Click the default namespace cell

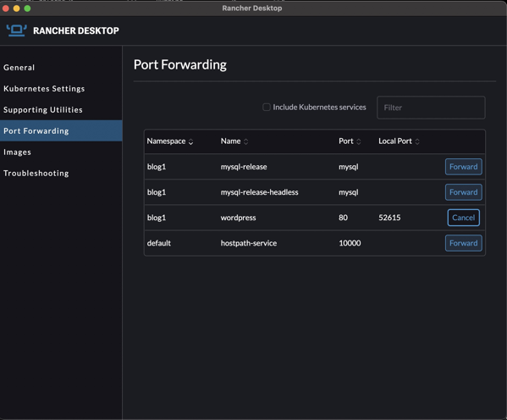pos(159,243)
